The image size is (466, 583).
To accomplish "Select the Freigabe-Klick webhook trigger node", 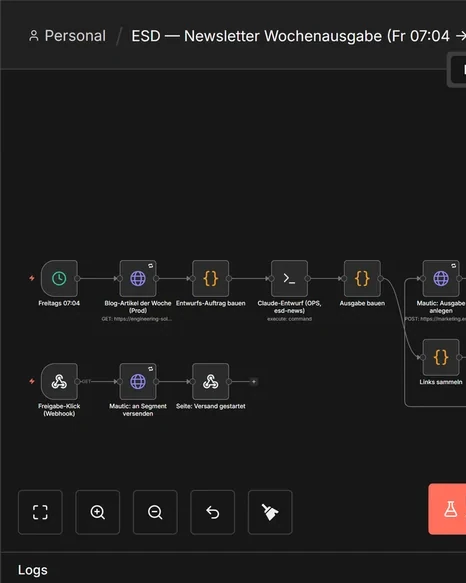I will (x=59, y=381).
